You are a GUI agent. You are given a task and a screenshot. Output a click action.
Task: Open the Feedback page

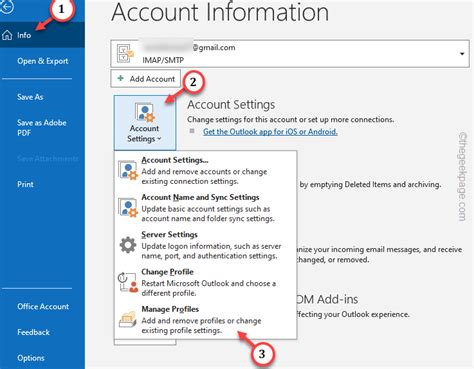[x=33, y=332]
